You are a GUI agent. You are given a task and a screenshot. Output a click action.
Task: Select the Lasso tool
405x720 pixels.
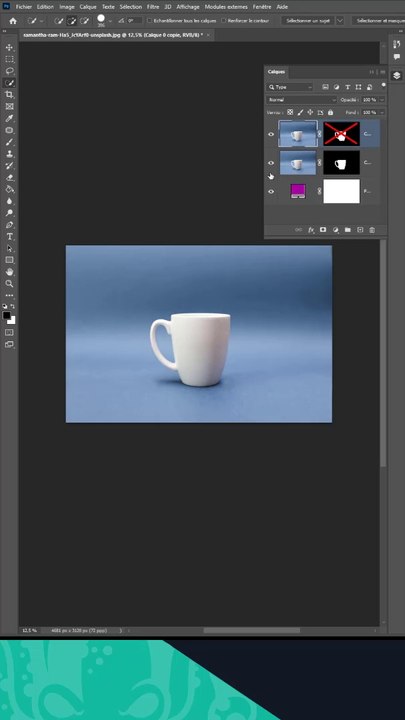(9, 71)
